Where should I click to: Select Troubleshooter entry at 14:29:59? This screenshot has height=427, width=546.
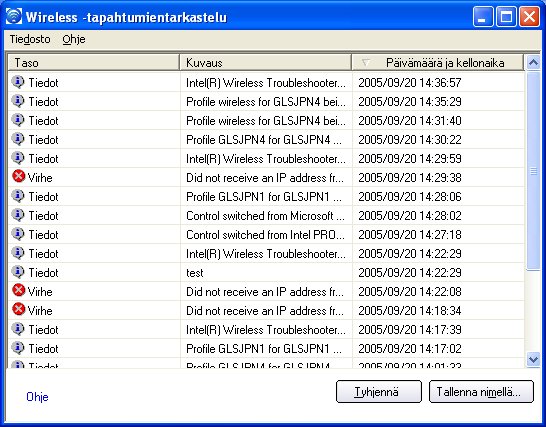tap(266, 159)
